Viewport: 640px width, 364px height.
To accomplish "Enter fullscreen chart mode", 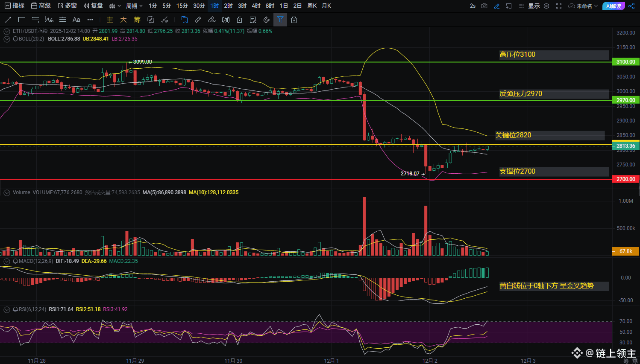I will coord(559,6).
